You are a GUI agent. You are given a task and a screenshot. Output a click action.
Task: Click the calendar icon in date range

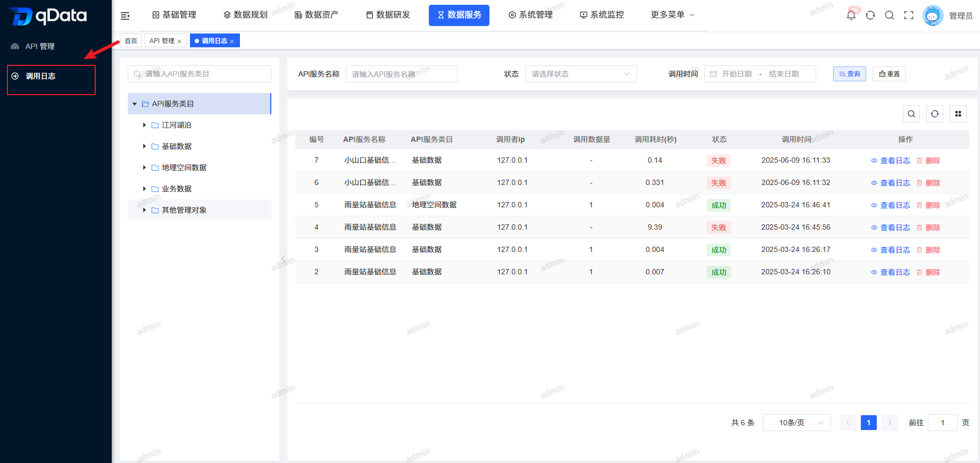713,74
